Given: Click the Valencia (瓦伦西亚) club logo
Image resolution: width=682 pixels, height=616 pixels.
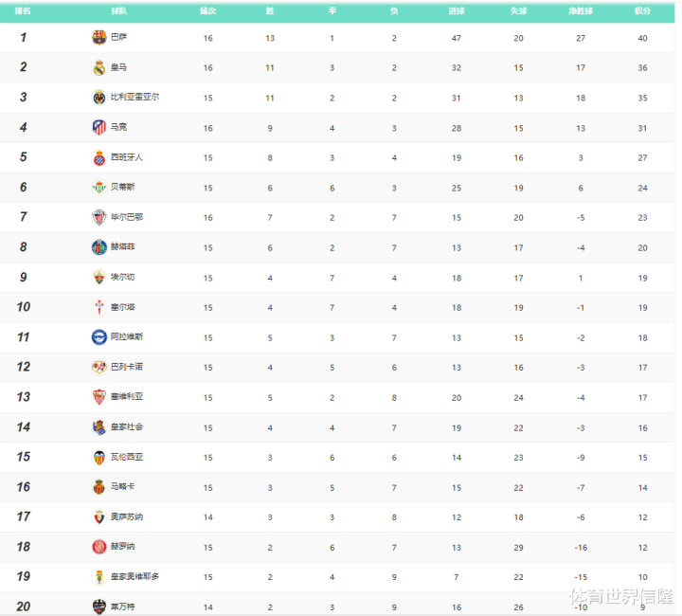Looking at the screenshot, I should point(99,457).
